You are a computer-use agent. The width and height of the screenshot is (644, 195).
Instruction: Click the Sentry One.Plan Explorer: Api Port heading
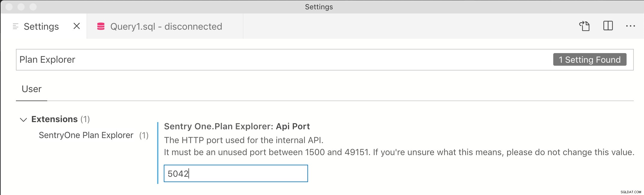tap(237, 126)
